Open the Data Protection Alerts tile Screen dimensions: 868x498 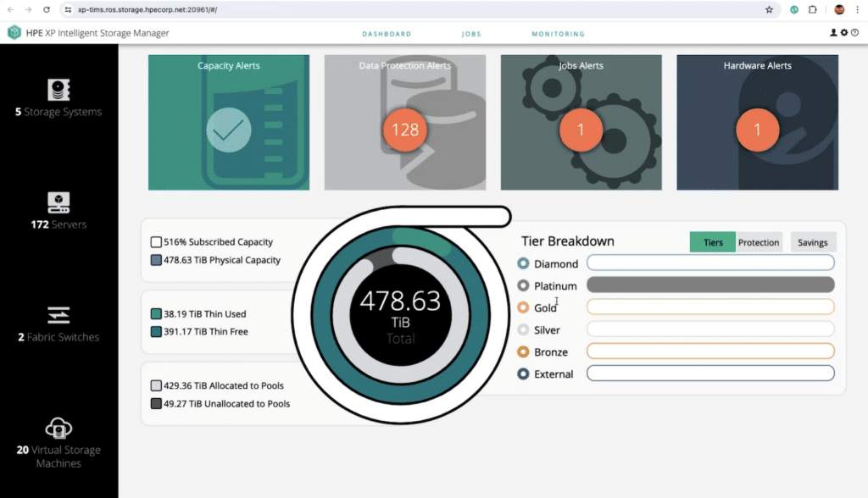tap(405, 122)
